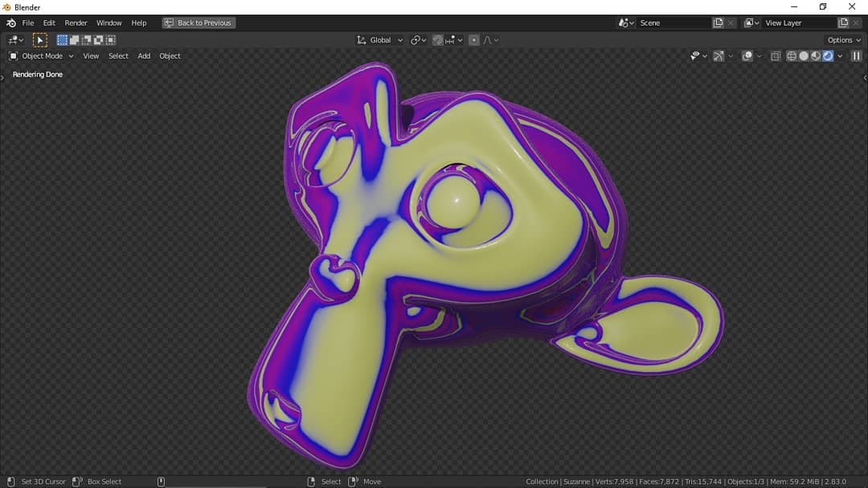Switch to Wireframe shading
The image size is (868, 488).
point(792,56)
